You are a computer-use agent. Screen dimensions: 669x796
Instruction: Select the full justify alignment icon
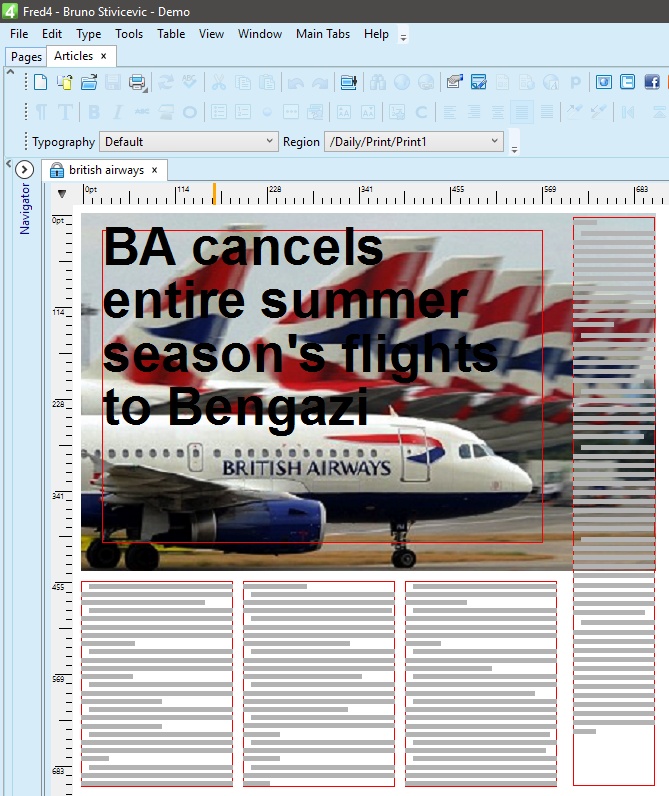point(547,112)
